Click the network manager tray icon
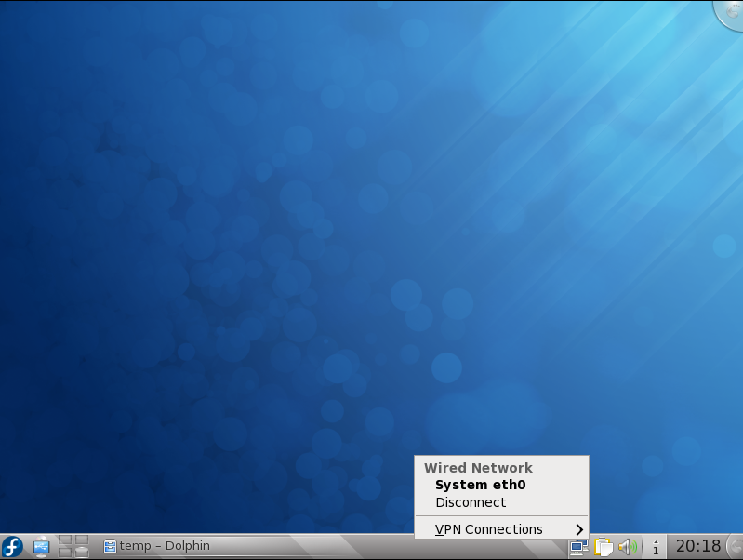The height and width of the screenshot is (560, 743). tap(579, 547)
